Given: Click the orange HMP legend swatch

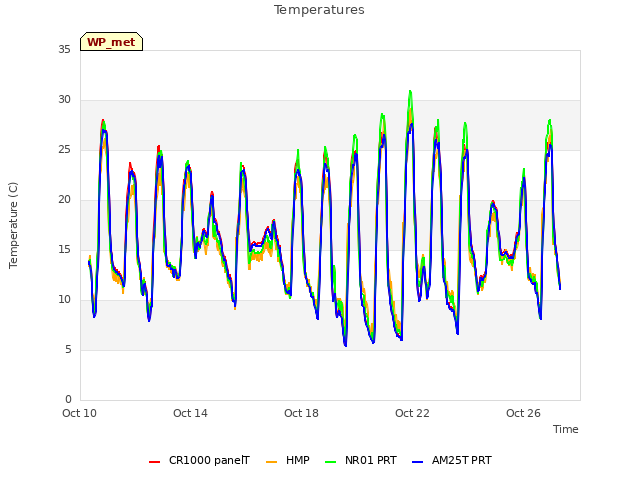Looking at the screenshot, I should (x=271, y=461).
